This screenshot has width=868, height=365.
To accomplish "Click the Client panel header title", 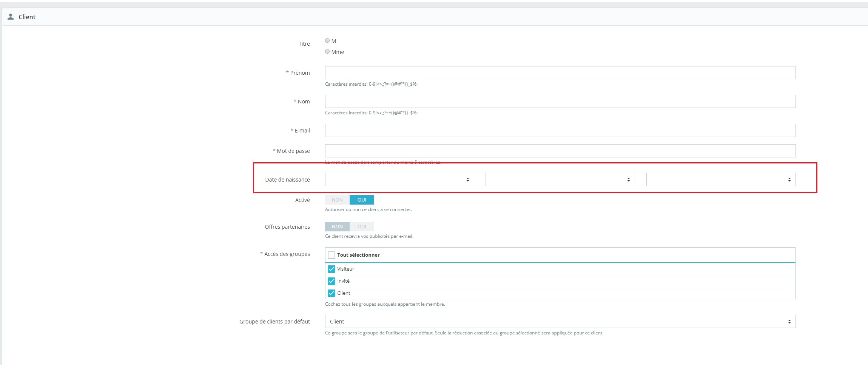I will [x=27, y=17].
